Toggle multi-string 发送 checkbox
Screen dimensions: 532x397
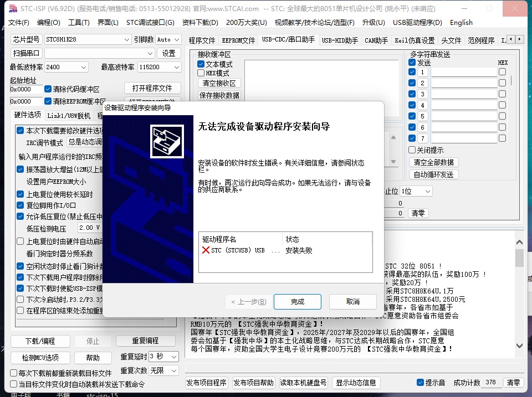click(x=412, y=63)
